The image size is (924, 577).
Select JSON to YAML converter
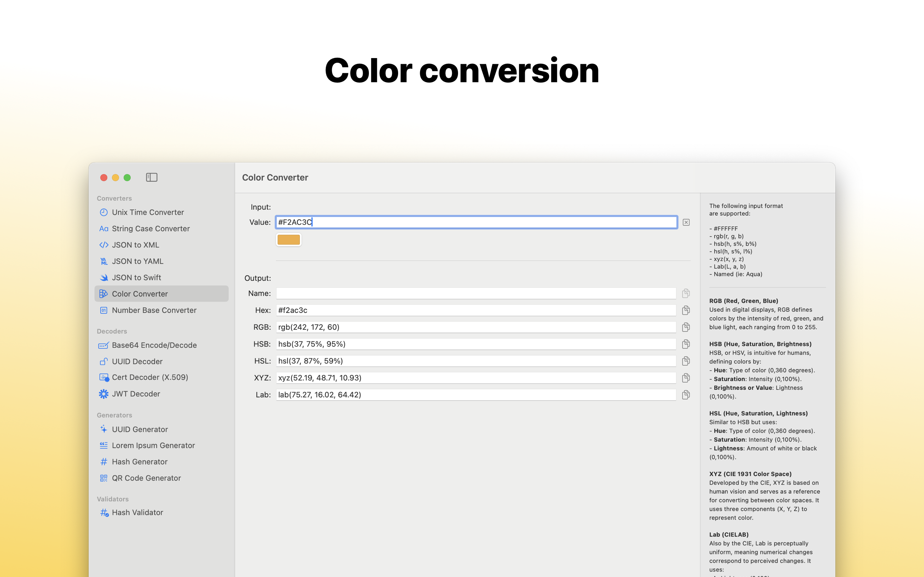pyautogui.click(x=138, y=261)
